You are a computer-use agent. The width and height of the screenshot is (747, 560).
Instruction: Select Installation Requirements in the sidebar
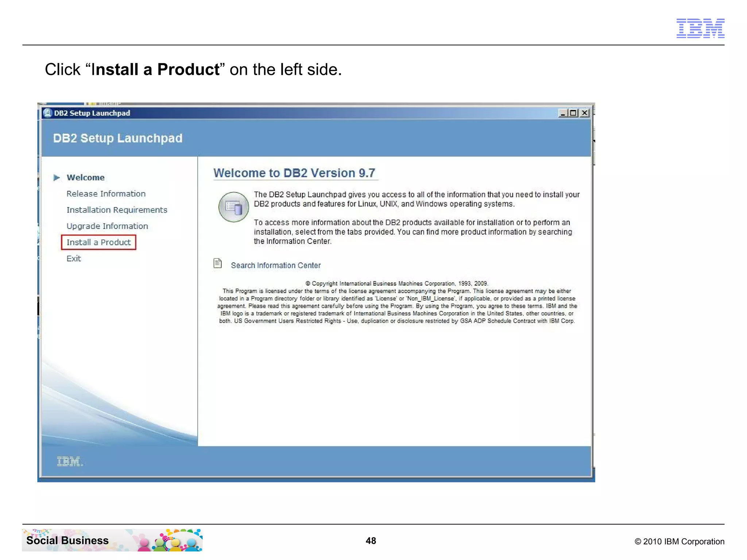coord(117,210)
